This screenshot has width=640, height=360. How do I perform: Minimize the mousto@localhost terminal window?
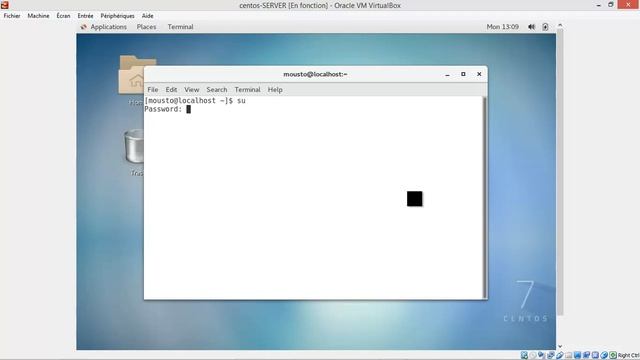coord(447,75)
